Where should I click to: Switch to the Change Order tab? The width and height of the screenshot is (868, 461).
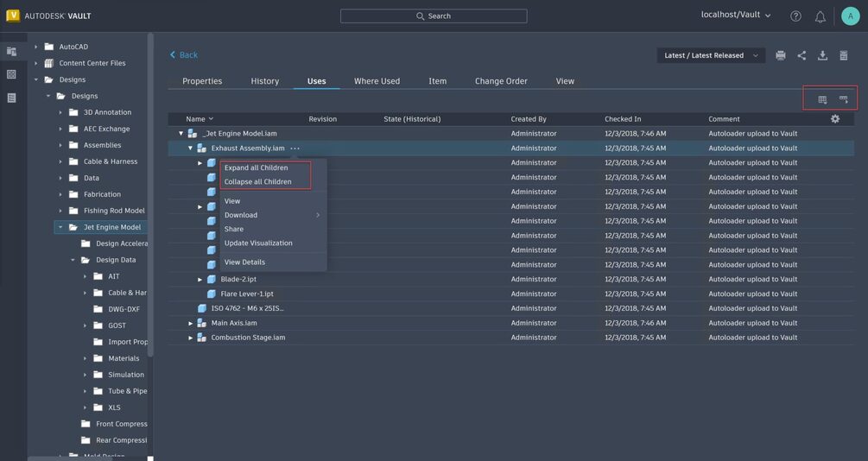(501, 81)
